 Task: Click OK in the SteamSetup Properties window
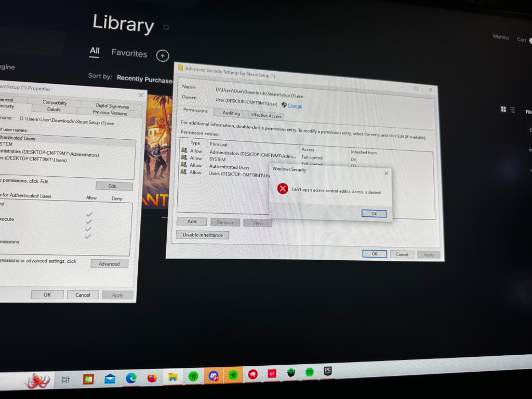tap(47, 295)
